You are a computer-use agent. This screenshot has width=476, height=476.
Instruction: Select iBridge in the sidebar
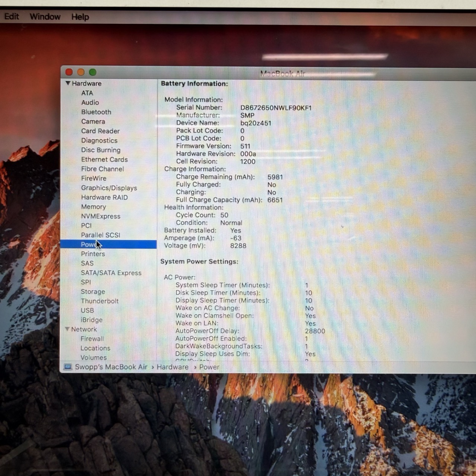point(91,320)
